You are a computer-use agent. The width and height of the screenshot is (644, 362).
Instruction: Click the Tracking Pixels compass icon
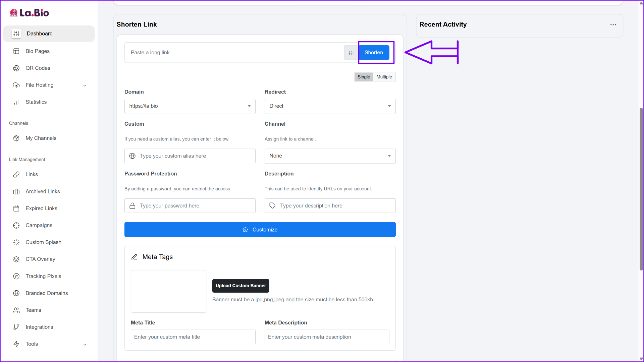[x=16, y=276]
